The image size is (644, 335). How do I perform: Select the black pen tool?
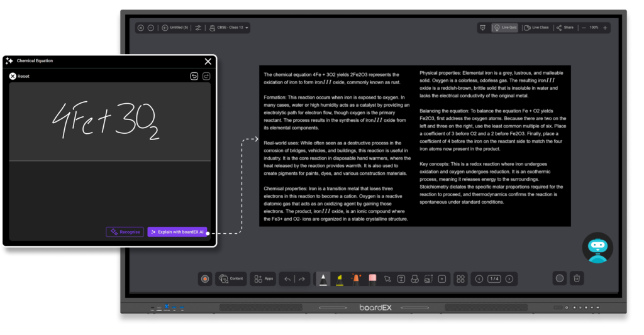tap(323, 279)
